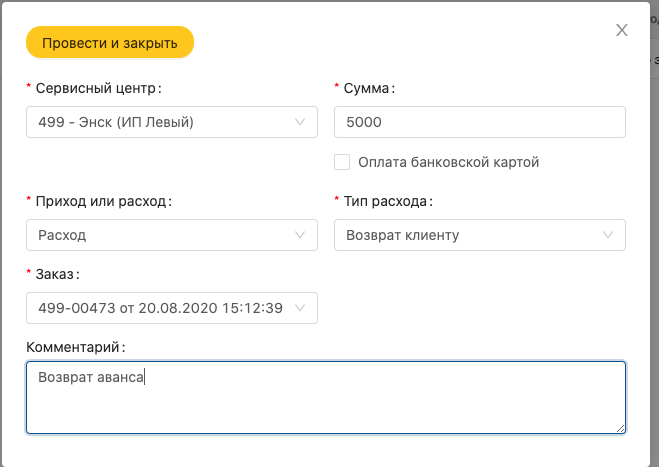Click the chevron arrow in the Сервисный центр field
Image resolution: width=659 pixels, height=467 pixels.
click(300, 123)
